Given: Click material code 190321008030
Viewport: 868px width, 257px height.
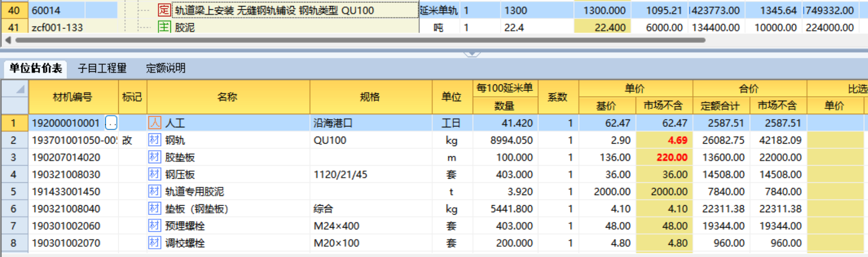Looking at the screenshot, I should click(x=74, y=174).
